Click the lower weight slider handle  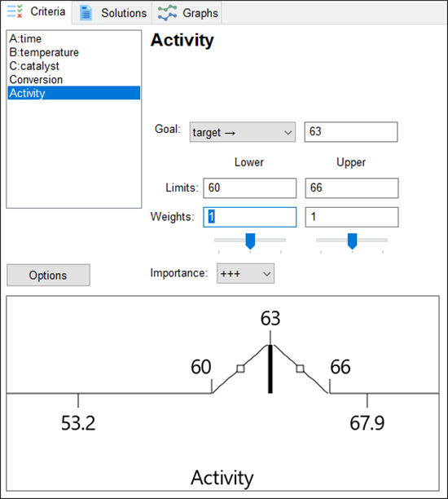251,241
